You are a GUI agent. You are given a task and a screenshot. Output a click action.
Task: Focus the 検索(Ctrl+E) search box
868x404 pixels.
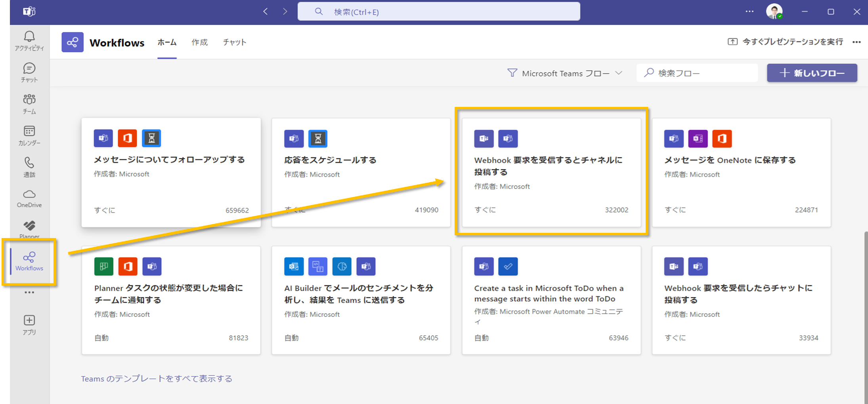(x=439, y=11)
